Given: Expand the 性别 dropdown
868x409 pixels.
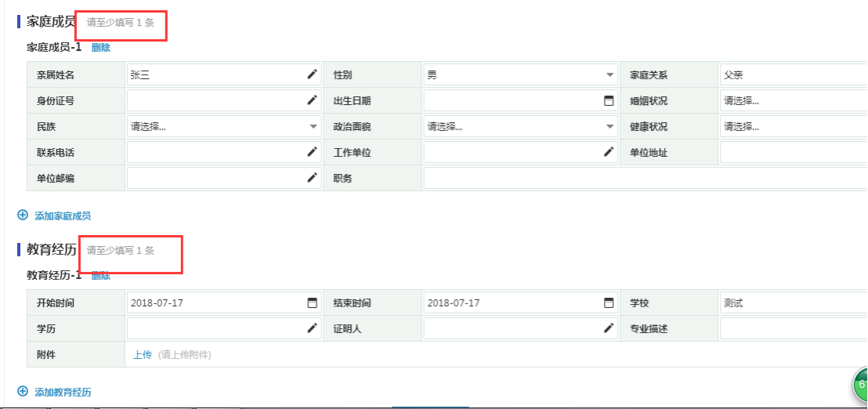Looking at the screenshot, I should [609, 75].
